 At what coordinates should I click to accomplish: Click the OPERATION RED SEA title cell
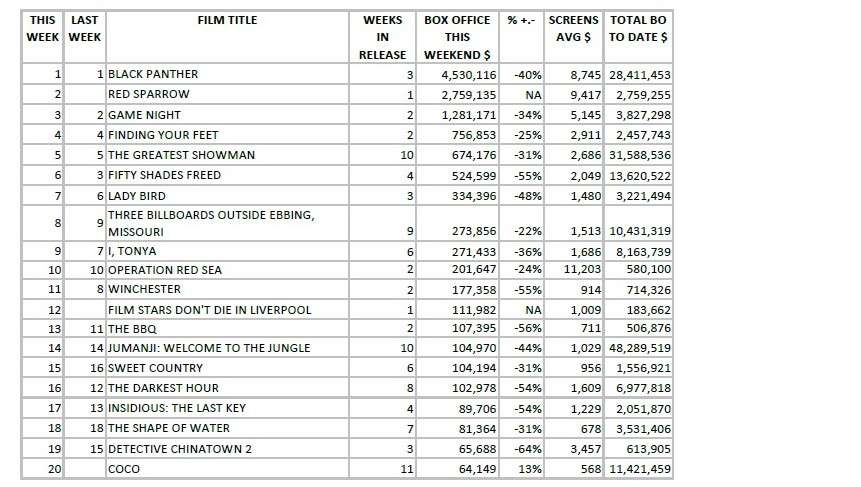tap(163, 270)
